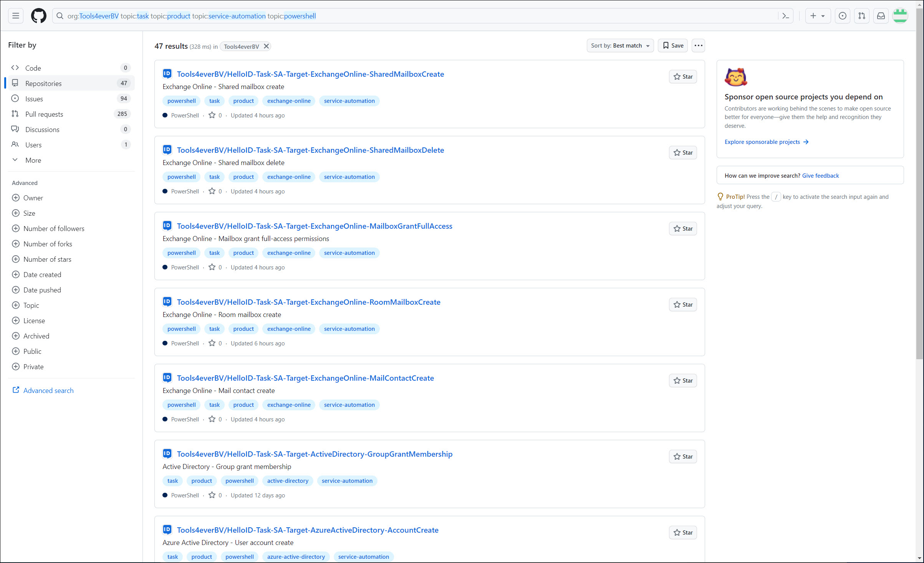Add a Topic advanced filter
The height and width of the screenshot is (563, 924).
click(x=26, y=305)
